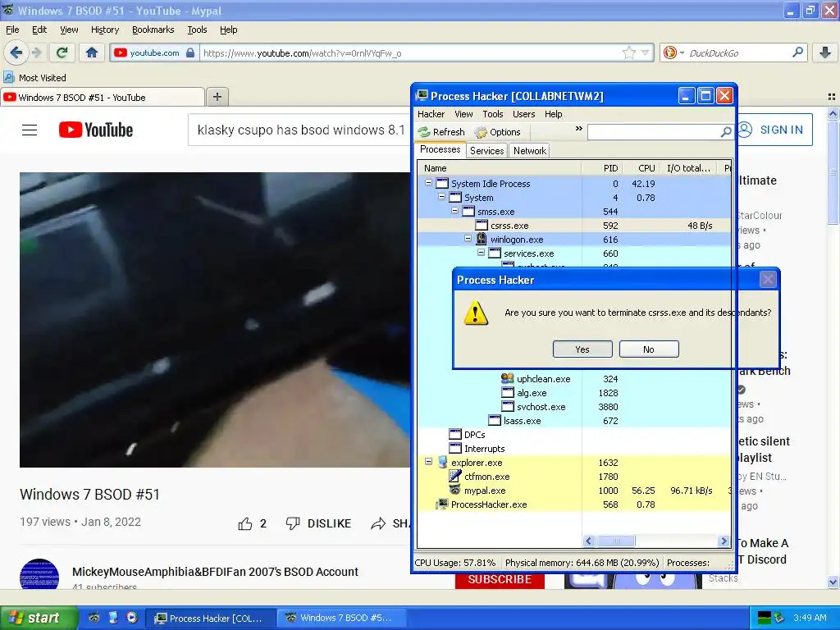The image size is (840, 630).
Task: Sort processes by the CPU column header
Action: [640, 168]
